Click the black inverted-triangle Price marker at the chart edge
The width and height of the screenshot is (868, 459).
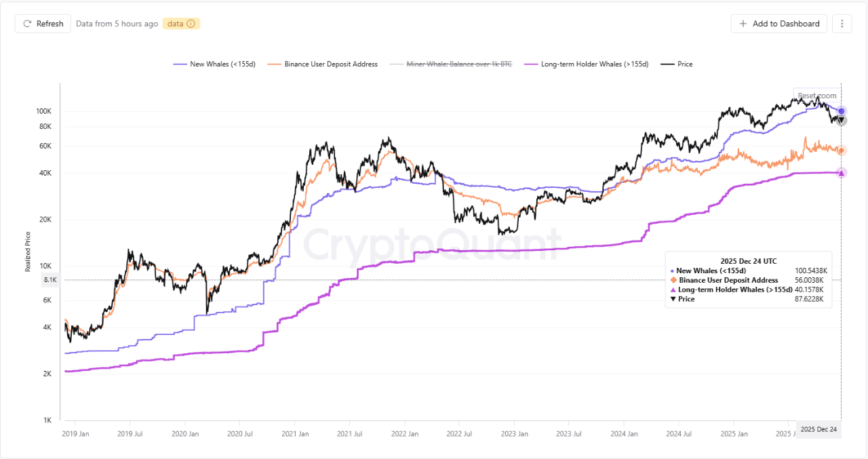click(841, 121)
